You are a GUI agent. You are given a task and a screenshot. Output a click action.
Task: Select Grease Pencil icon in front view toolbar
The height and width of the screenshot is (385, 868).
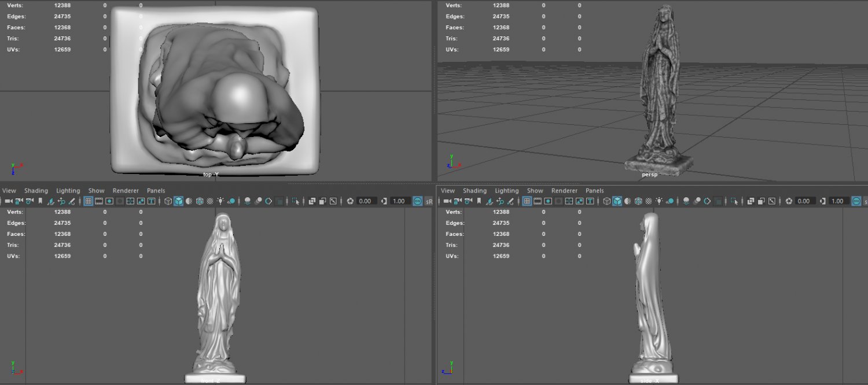[x=72, y=201]
